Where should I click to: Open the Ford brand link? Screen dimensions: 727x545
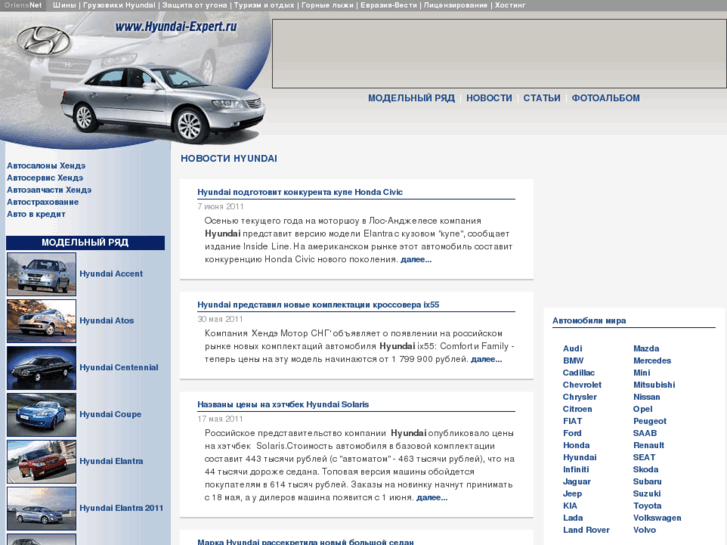572,433
